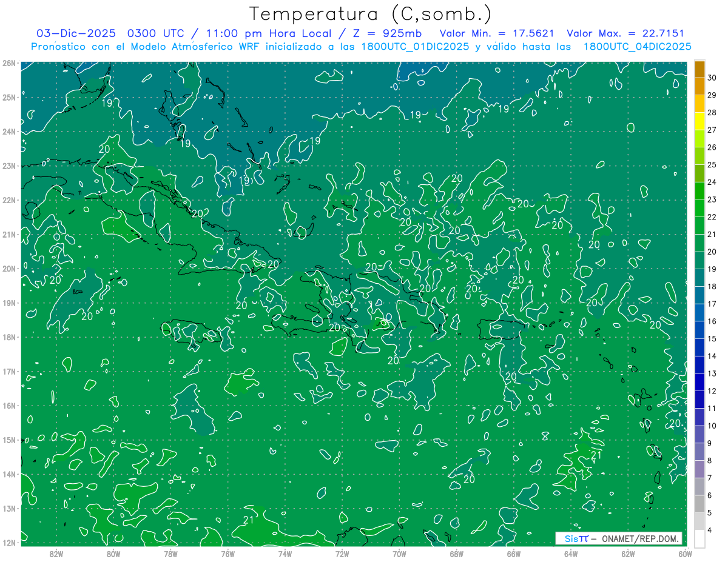Click the "21" contour label near 64W
Image resolution: width=728 pixels, height=562 pixels.
[x=596, y=455]
